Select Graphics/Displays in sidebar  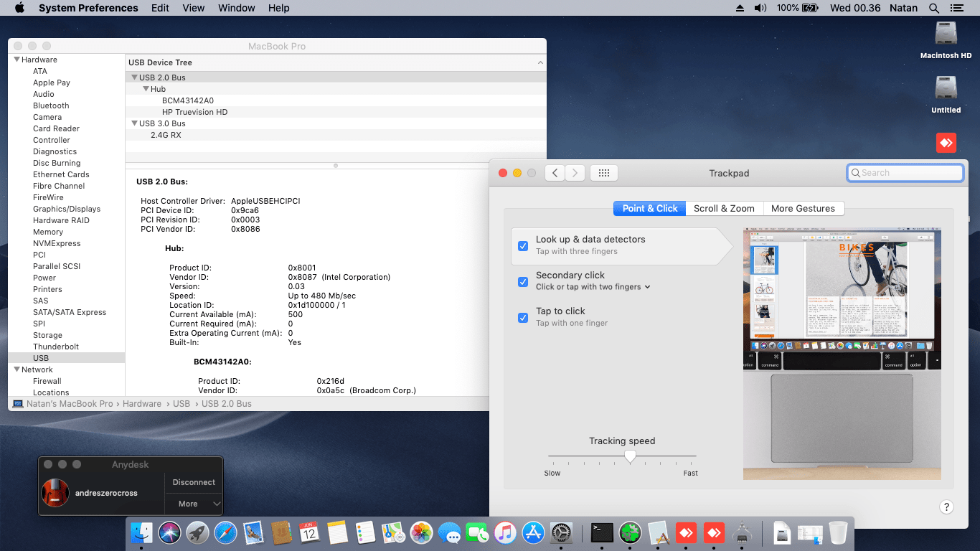tap(67, 209)
